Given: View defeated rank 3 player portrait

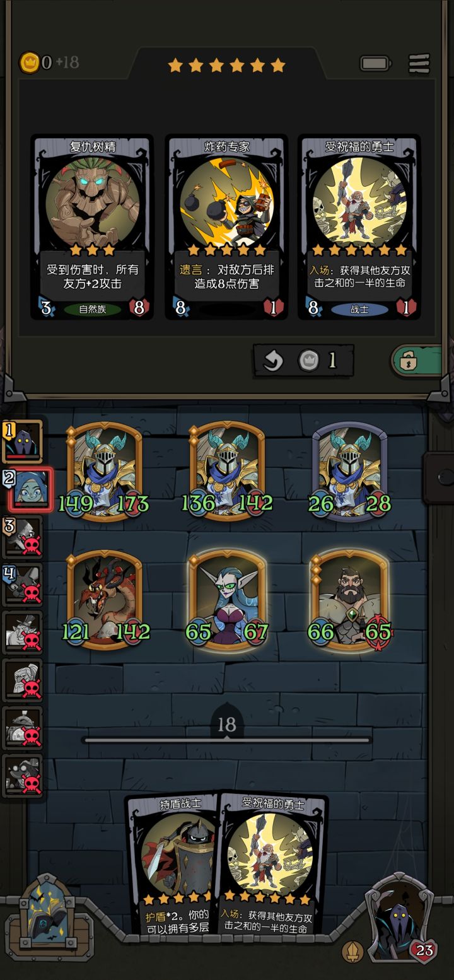Looking at the screenshot, I should point(23,537).
